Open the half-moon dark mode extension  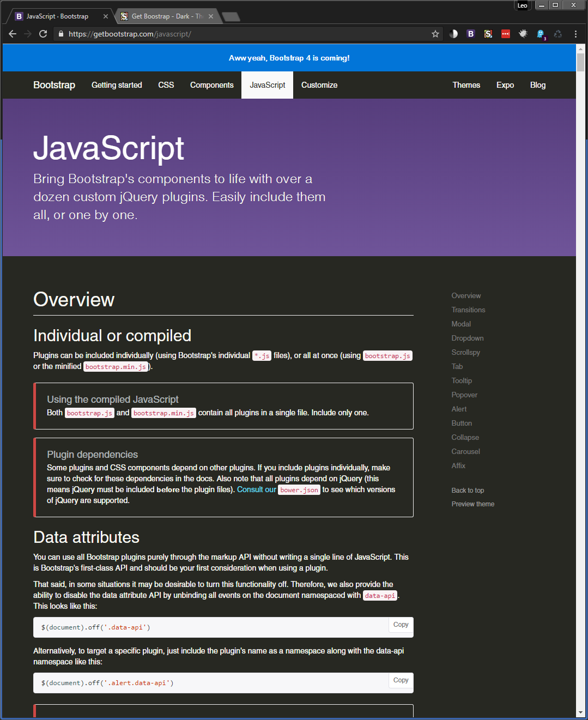(x=453, y=34)
